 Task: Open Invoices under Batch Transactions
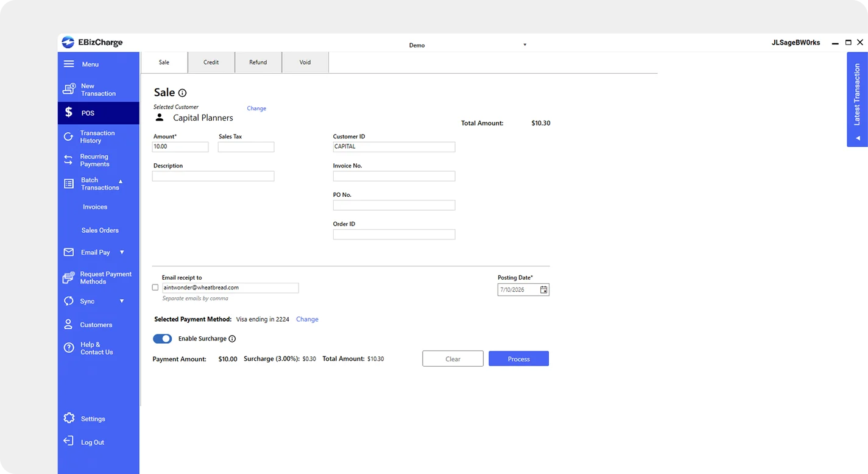pyautogui.click(x=95, y=207)
